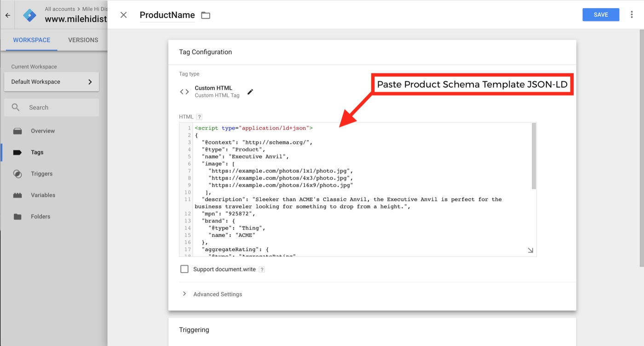
Task: Click the search magnifier icon in sidebar
Action: click(x=16, y=108)
